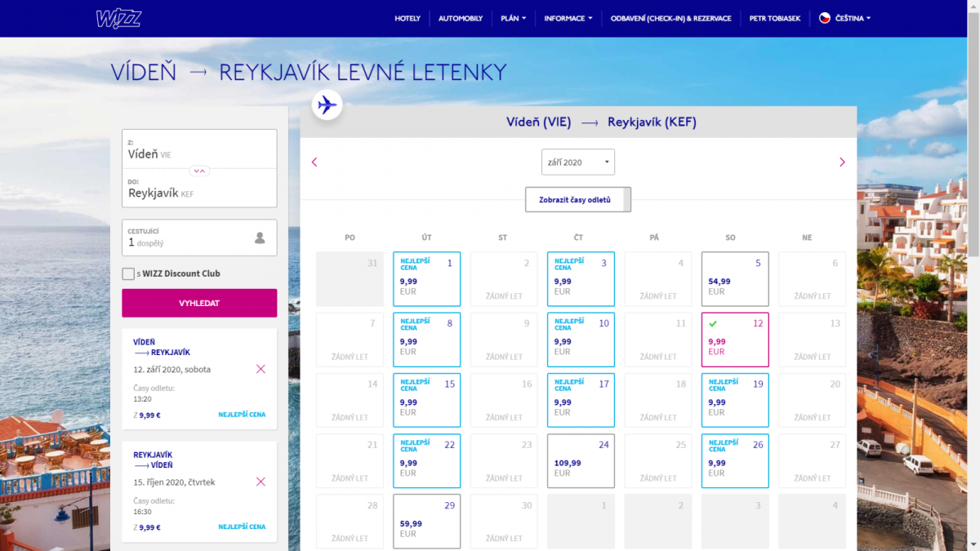This screenshot has height=551, width=980.
Task: Remove the Vídeň to Reykjavík flight
Action: (x=261, y=369)
